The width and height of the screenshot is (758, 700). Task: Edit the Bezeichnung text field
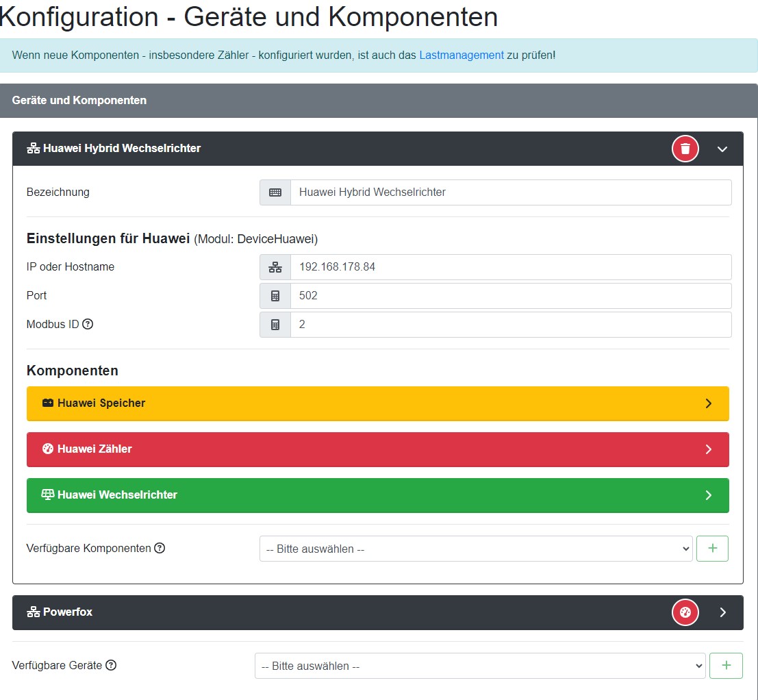(x=511, y=192)
